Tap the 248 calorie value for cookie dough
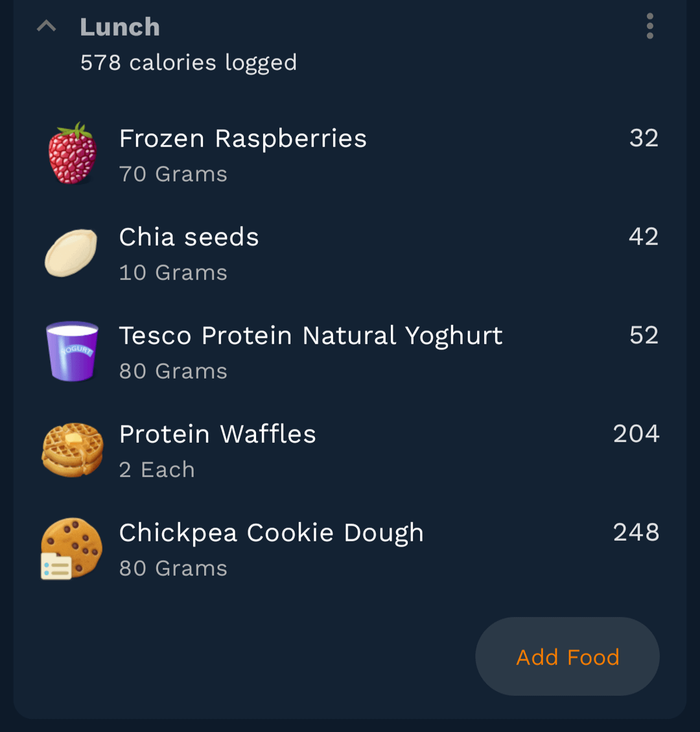 tap(636, 532)
